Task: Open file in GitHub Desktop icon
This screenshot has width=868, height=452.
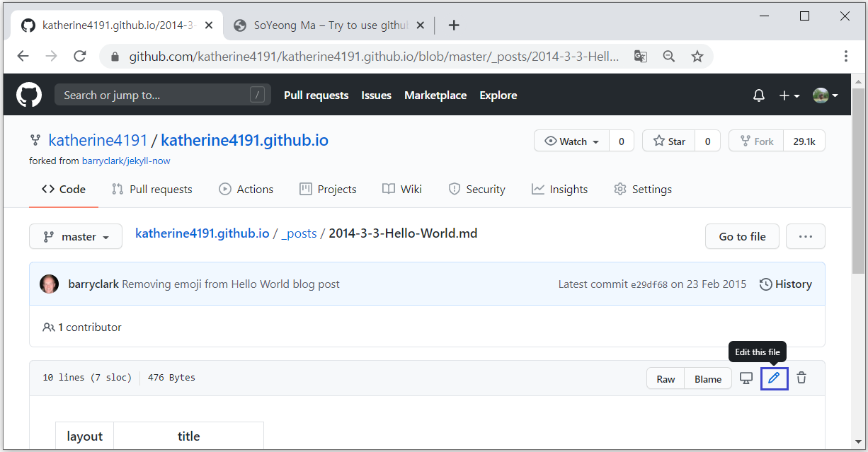Action: (746, 378)
